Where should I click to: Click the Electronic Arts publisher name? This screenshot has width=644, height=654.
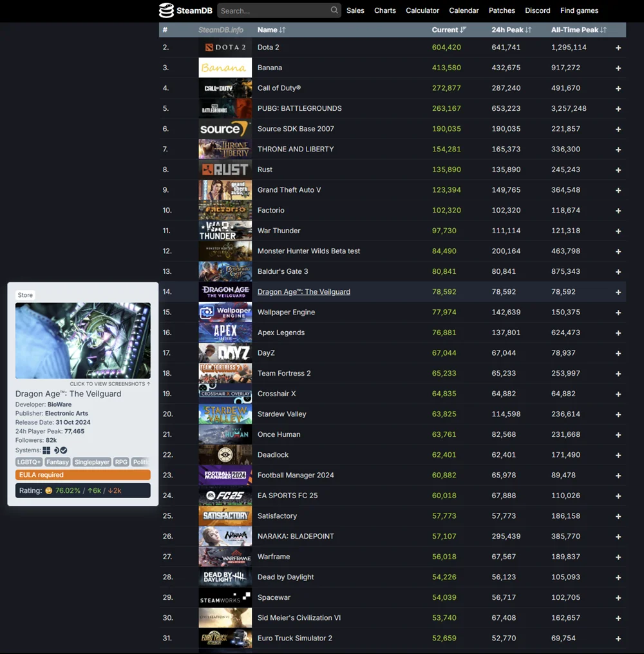pyautogui.click(x=67, y=413)
